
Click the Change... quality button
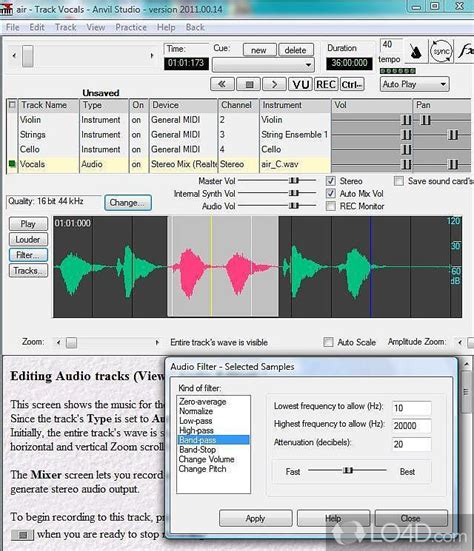pyautogui.click(x=128, y=203)
